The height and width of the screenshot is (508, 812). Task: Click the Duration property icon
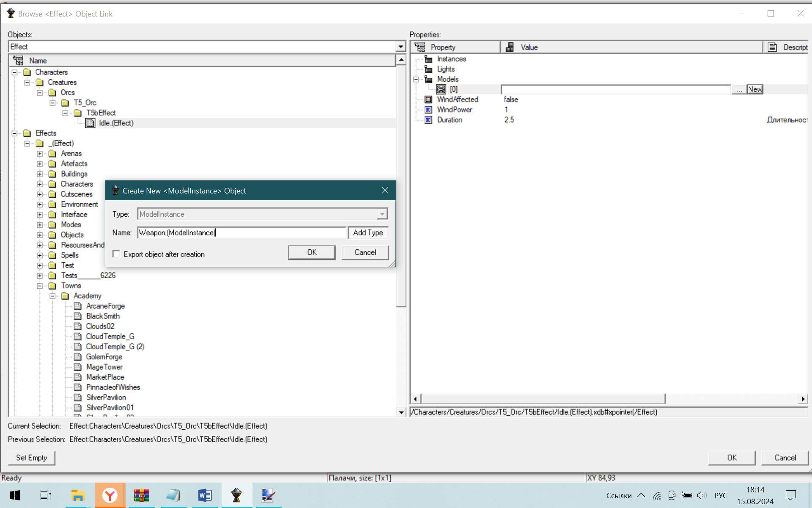pyautogui.click(x=428, y=120)
